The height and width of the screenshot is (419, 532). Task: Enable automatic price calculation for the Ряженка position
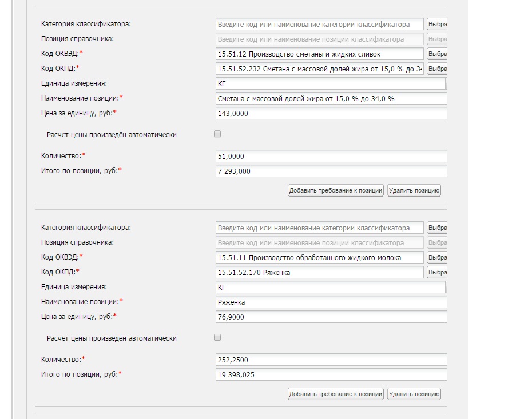217,338
